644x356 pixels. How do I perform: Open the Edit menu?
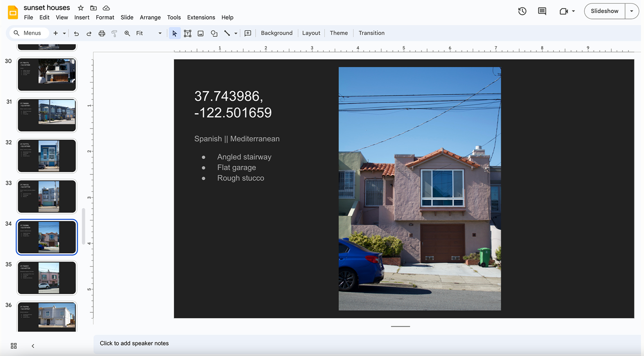(x=44, y=17)
